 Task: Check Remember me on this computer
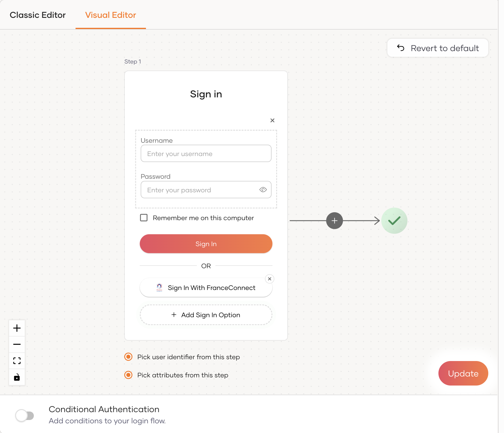144,218
